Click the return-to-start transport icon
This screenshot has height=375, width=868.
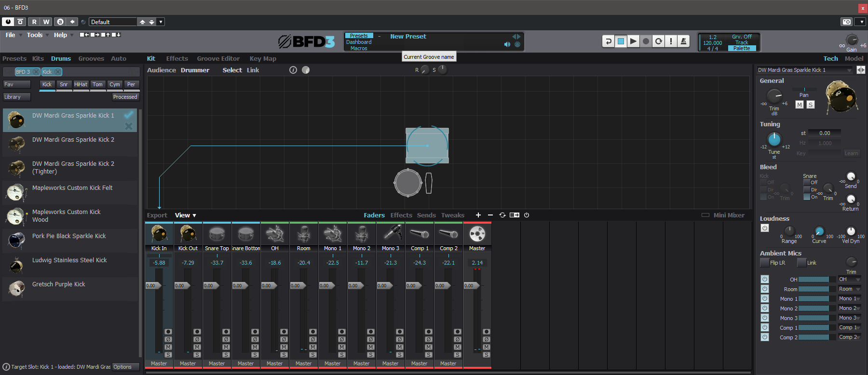pyautogui.click(x=609, y=41)
